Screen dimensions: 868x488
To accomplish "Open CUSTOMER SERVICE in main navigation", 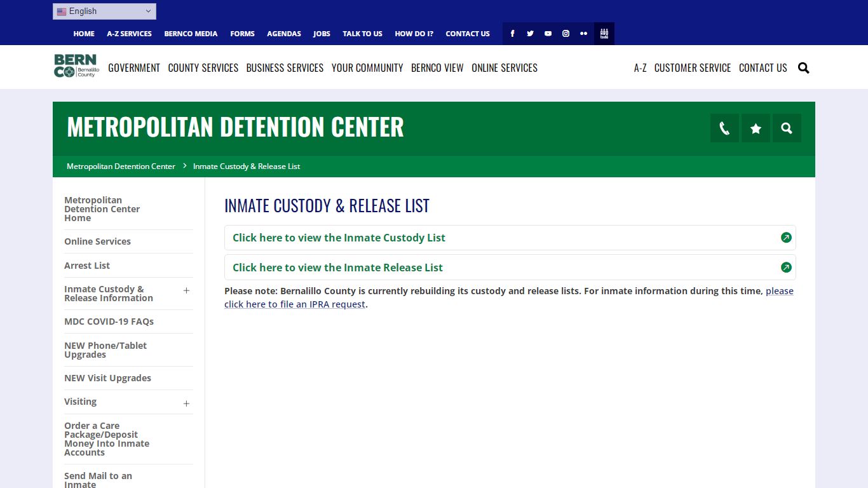I will (x=693, y=68).
